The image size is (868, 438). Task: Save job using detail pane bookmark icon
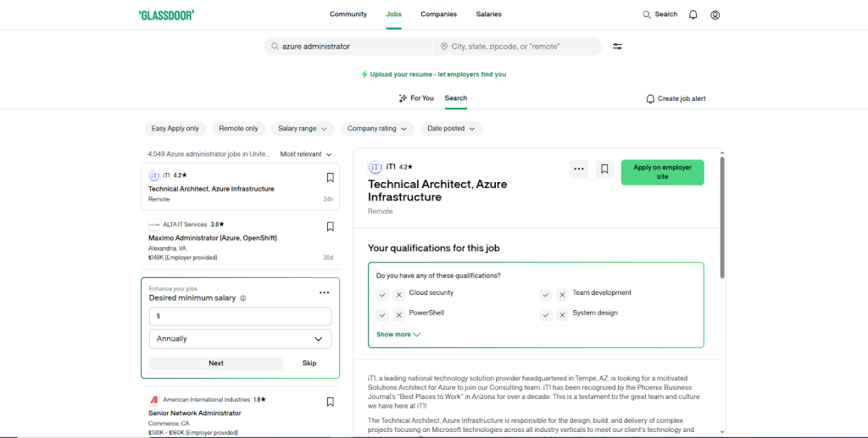pos(604,169)
